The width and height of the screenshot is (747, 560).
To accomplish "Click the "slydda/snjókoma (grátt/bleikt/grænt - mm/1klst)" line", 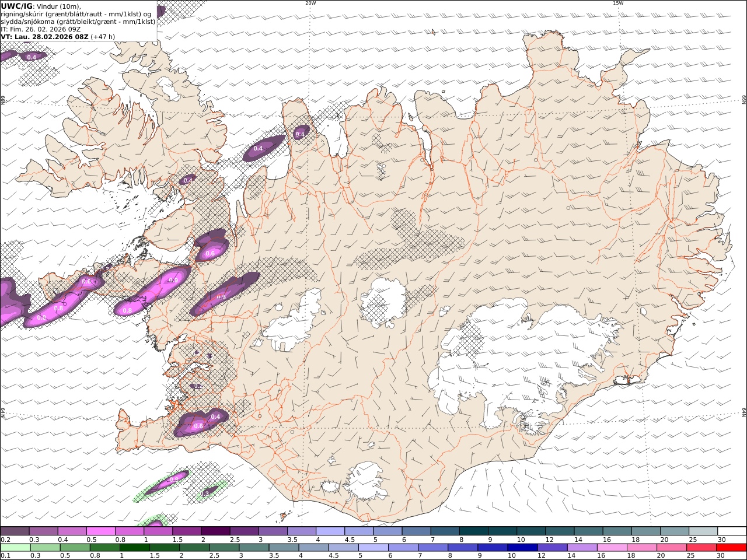I will pyautogui.click(x=78, y=22).
